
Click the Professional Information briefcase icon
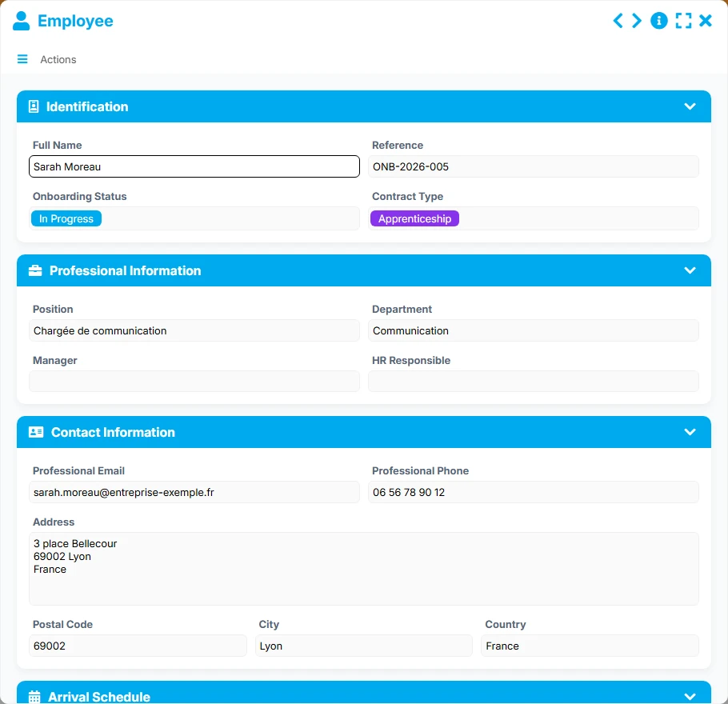[35, 270]
